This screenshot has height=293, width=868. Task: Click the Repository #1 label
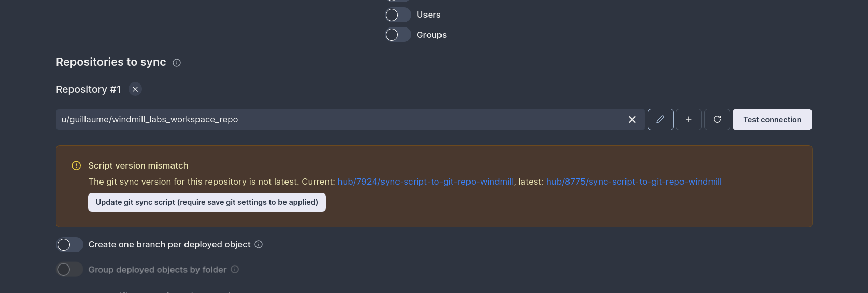coord(88,89)
